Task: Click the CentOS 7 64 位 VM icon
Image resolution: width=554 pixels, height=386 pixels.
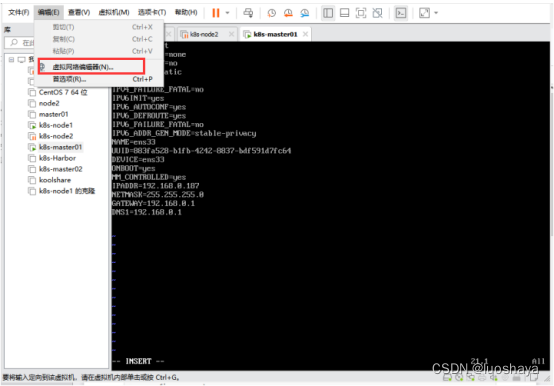Action: 32,93
